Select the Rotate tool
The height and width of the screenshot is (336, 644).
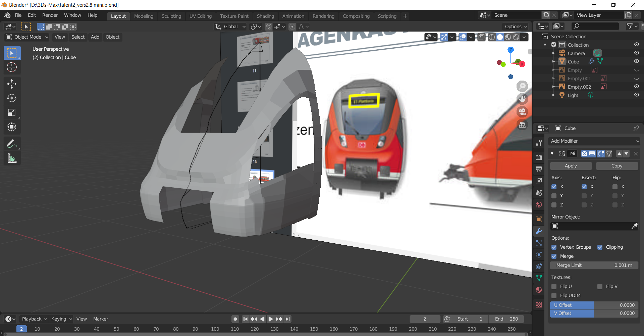pos(12,98)
